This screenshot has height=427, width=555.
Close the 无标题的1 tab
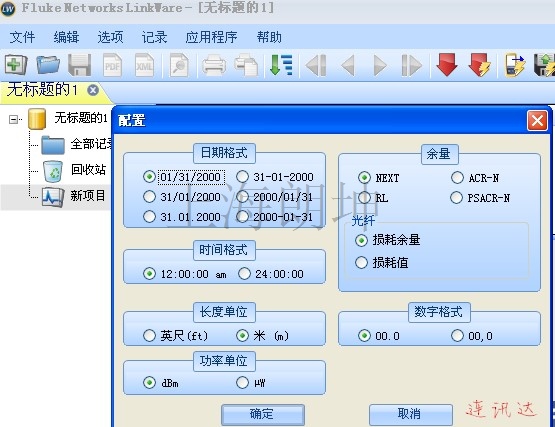pos(93,90)
